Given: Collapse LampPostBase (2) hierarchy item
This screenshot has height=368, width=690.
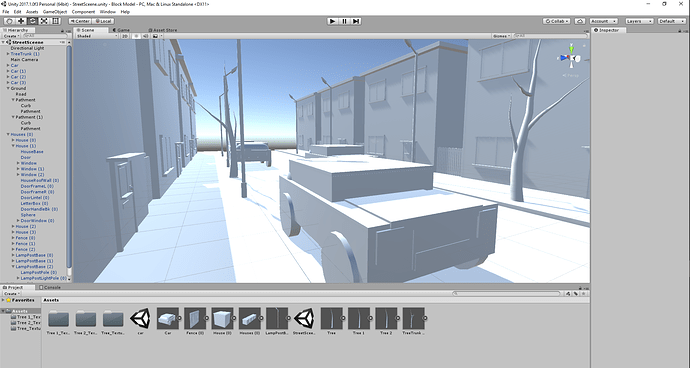Looking at the screenshot, I should [13, 266].
